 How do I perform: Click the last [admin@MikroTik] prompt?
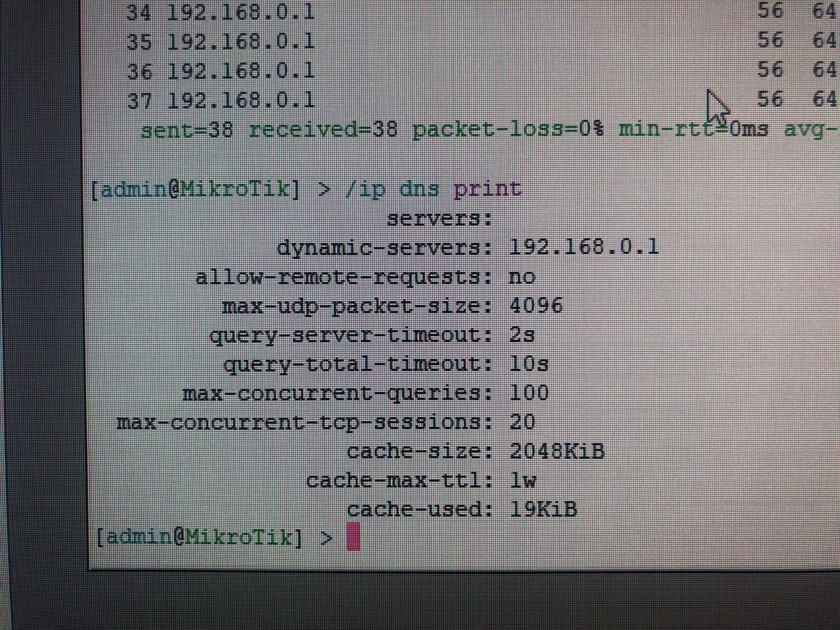[x=199, y=537]
